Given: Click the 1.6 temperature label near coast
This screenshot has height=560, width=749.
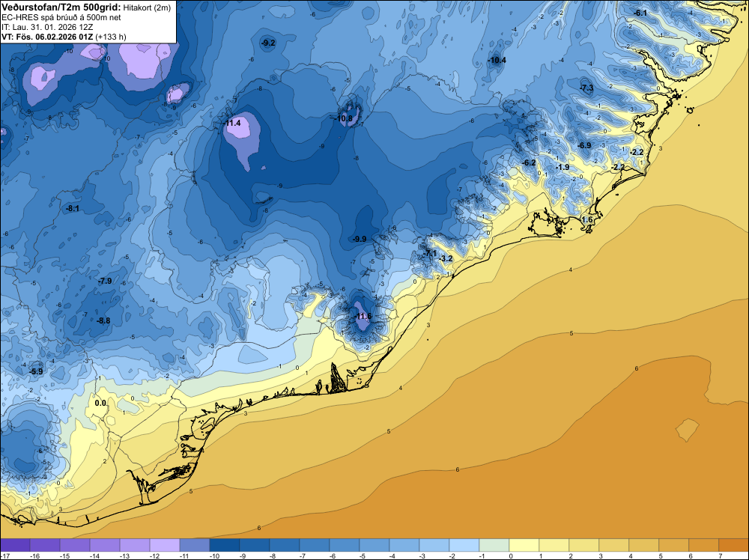Looking at the screenshot, I should coord(587,219).
